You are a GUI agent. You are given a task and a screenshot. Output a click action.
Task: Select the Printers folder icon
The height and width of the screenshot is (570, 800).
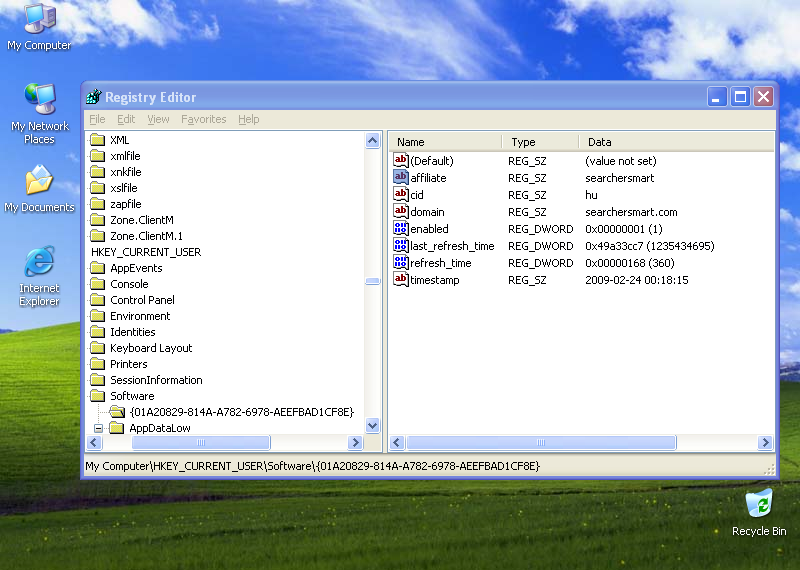[97, 364]
